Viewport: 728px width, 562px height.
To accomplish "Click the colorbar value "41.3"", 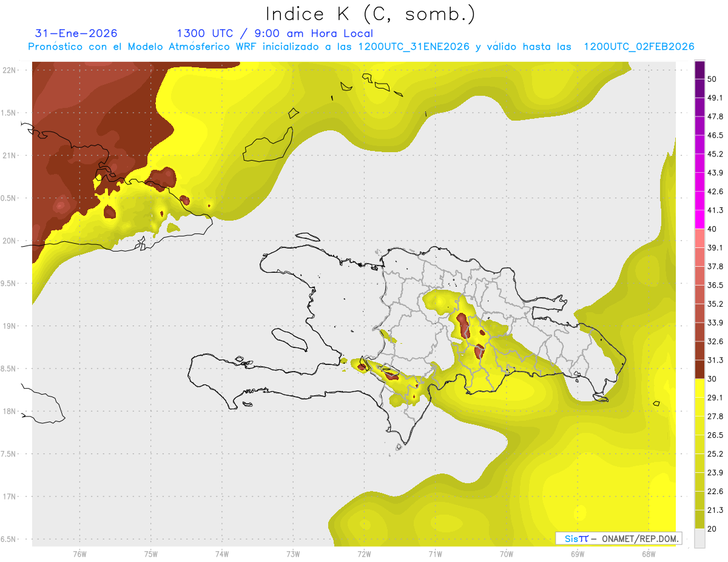I will [x=715, y=210].
